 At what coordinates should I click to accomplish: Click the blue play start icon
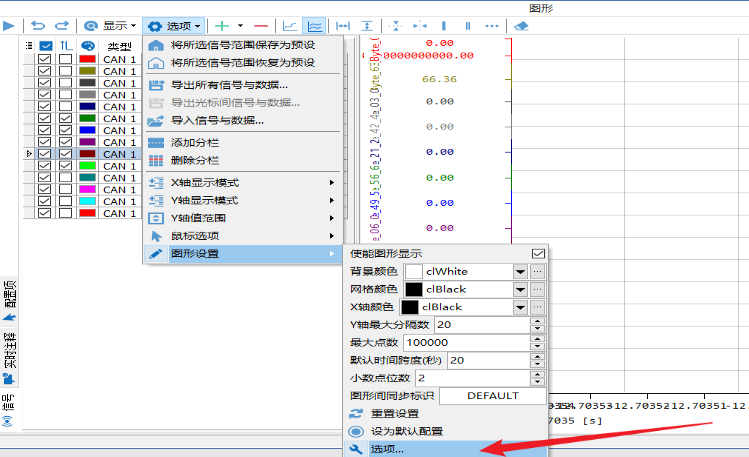(8, 26)
